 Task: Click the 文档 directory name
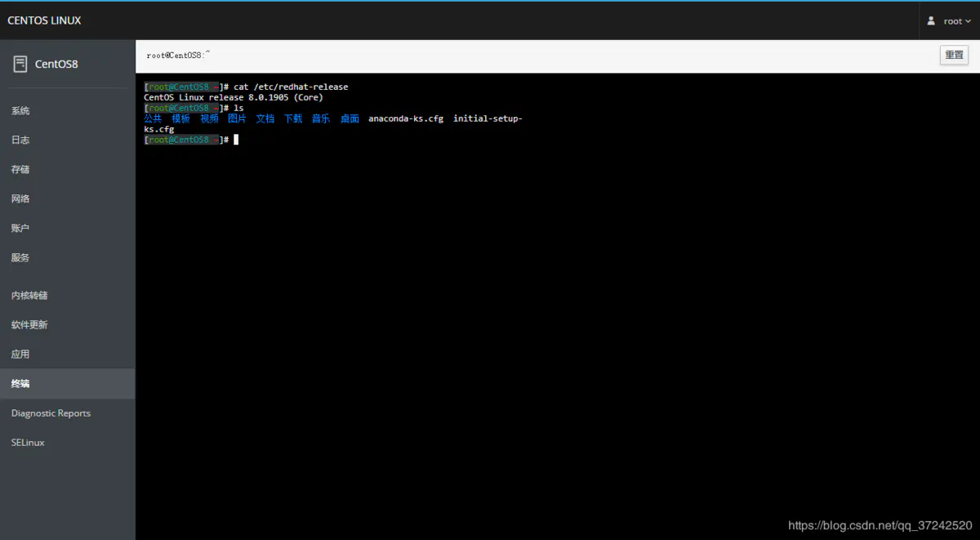(x=265, y=118)
